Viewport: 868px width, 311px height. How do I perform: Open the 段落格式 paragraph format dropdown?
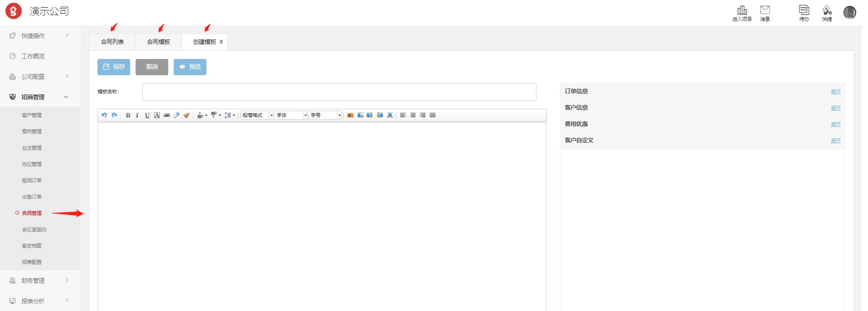pos(257,115)
